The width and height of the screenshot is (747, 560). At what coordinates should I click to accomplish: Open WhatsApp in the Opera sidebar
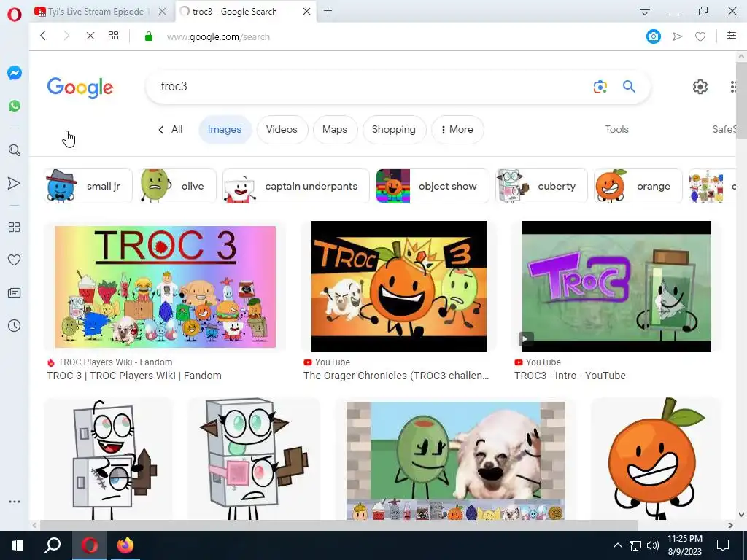[x=15, y=105]
